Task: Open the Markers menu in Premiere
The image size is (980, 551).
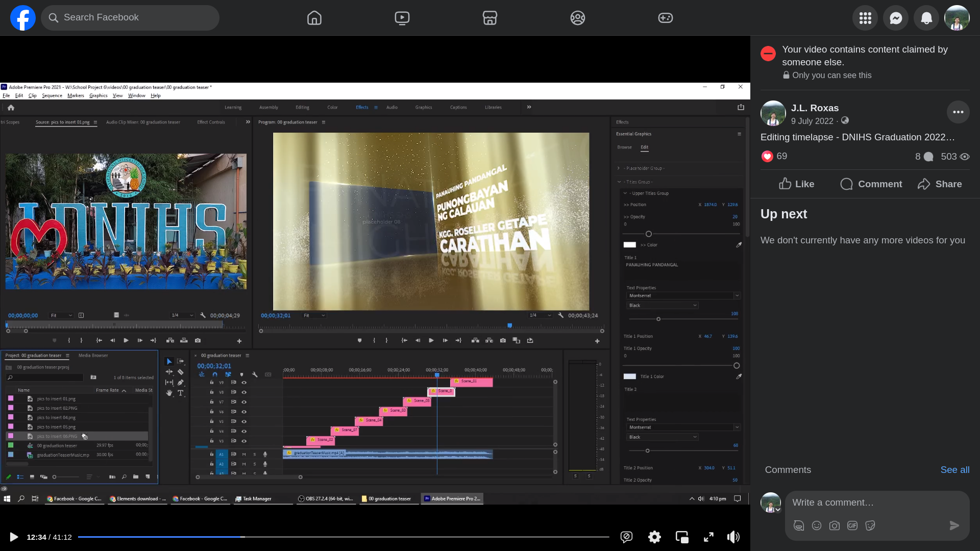Action: tap(76, 95)
